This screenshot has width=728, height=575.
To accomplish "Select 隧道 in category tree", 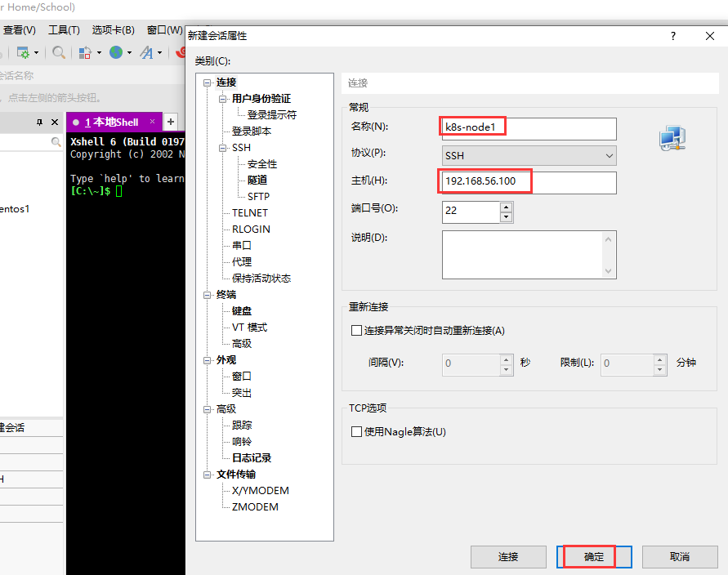I will (x=257, y=180).
